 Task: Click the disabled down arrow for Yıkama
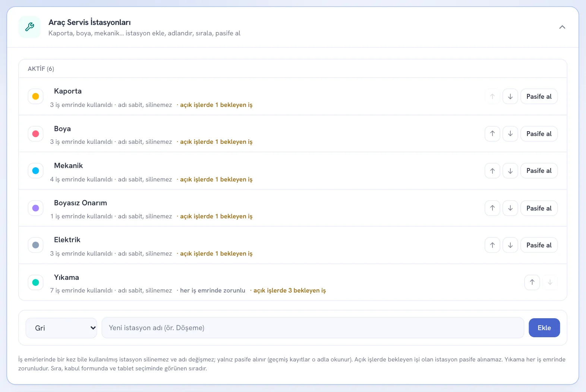[x=550, y=282]
